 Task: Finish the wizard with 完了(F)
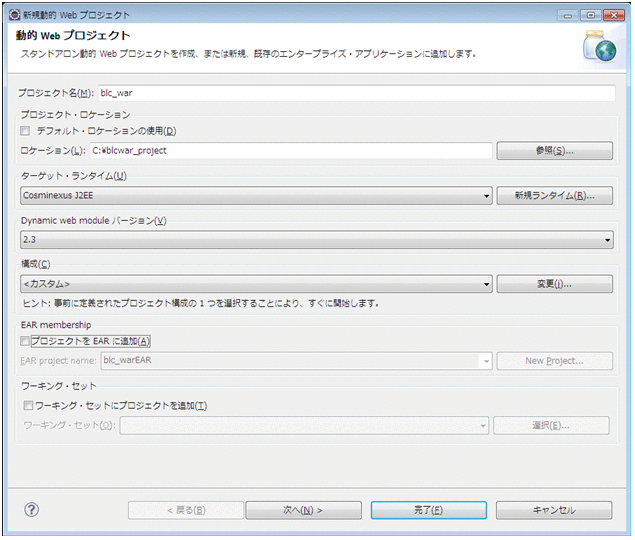(429, 510)
